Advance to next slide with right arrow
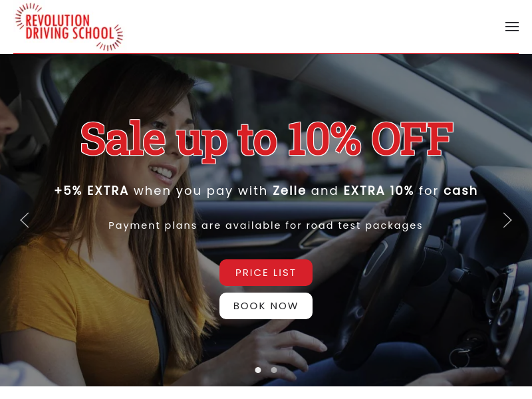 pyautogui.click(x=507, y=220)
